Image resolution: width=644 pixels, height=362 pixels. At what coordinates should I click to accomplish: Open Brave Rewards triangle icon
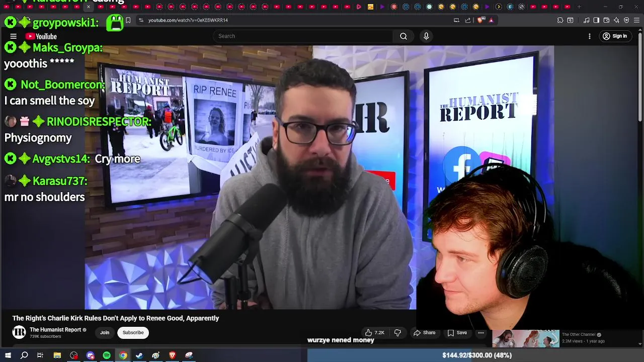491,20
